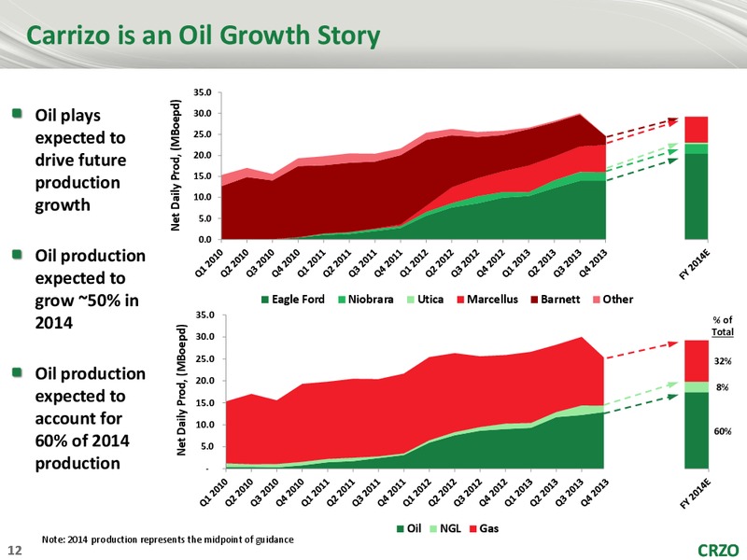Select the slide title 'Carrizo is an Oil Growth Story'
The image size is (747, 560).
tap(203, 35)
